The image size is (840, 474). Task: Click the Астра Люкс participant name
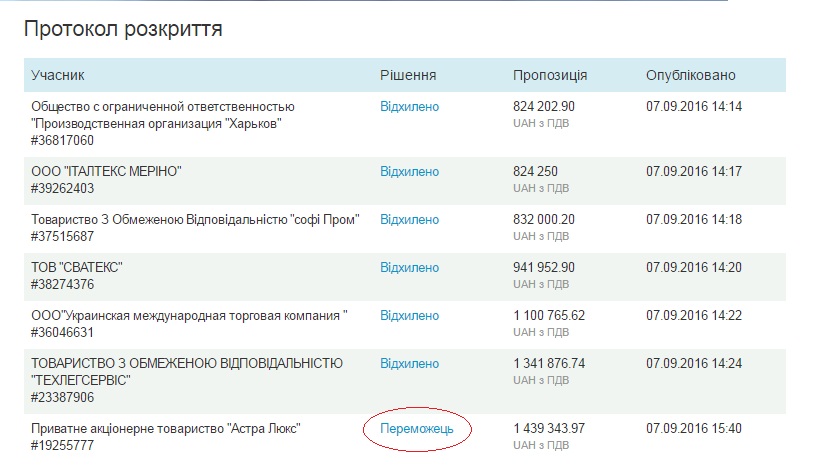pyautogui.click(x=166, y=428)
